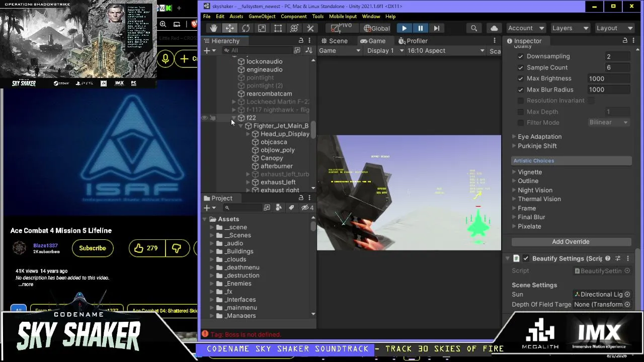Viewport: 644px width, 362px height.
Task: Open the File menu
Action: 207,17
